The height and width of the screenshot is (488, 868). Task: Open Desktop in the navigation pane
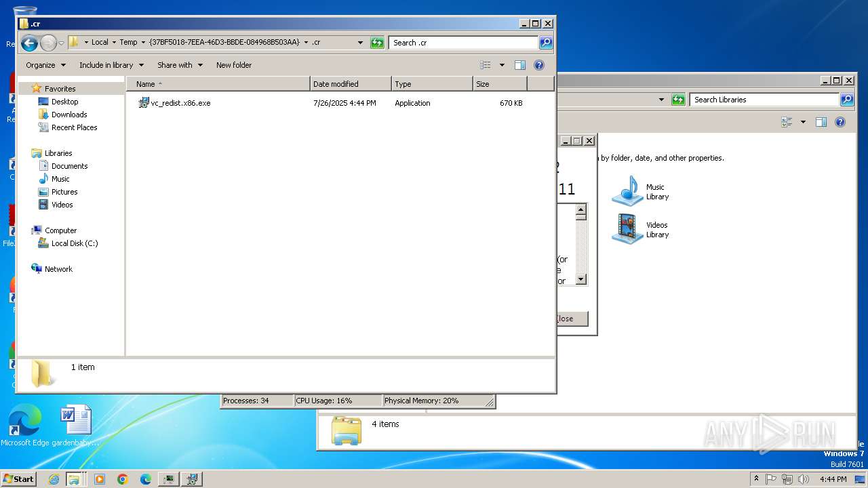click(x=64, y=102)
